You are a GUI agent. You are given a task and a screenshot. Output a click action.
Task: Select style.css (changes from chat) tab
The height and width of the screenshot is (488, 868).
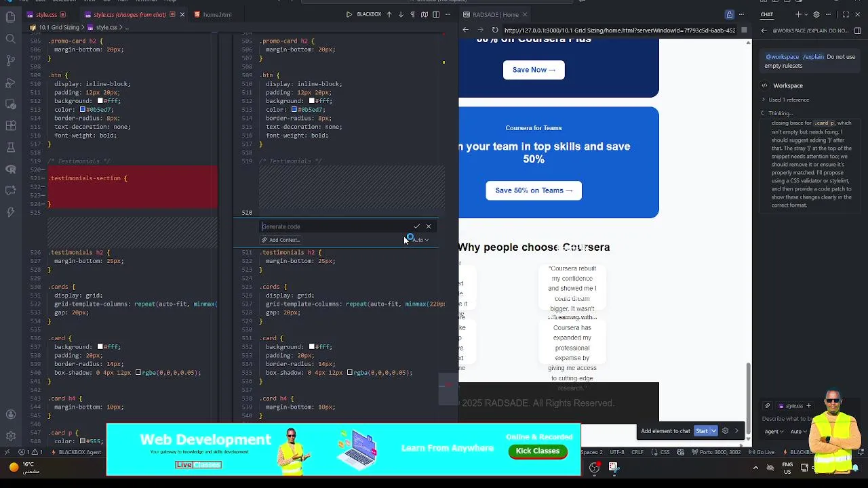tap(129, 14)
